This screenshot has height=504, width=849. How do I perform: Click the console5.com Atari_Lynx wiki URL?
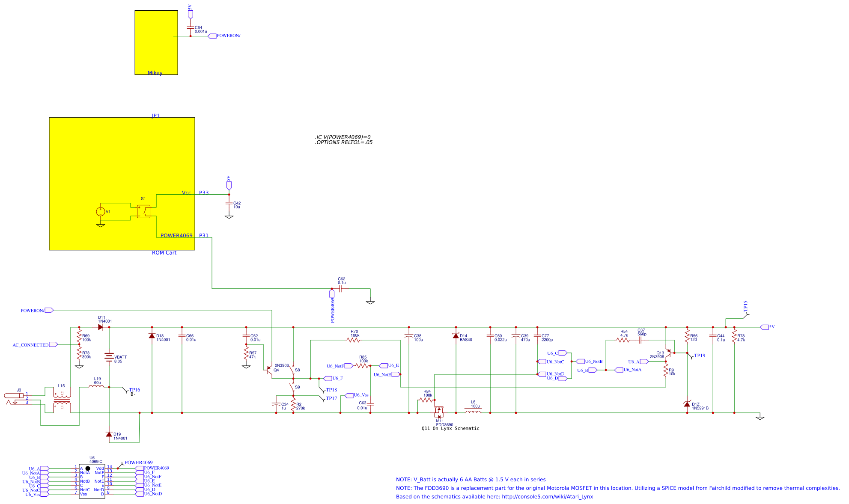(x=547, y=497)
